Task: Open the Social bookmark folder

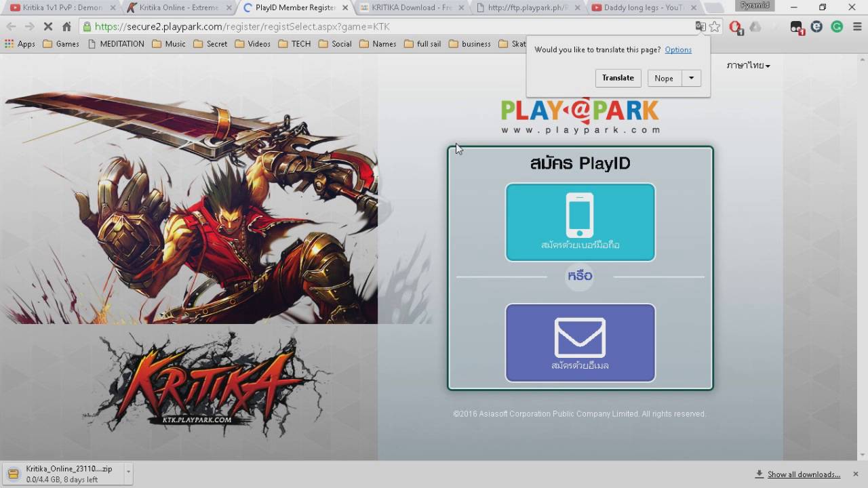Action: click(335, 44)
